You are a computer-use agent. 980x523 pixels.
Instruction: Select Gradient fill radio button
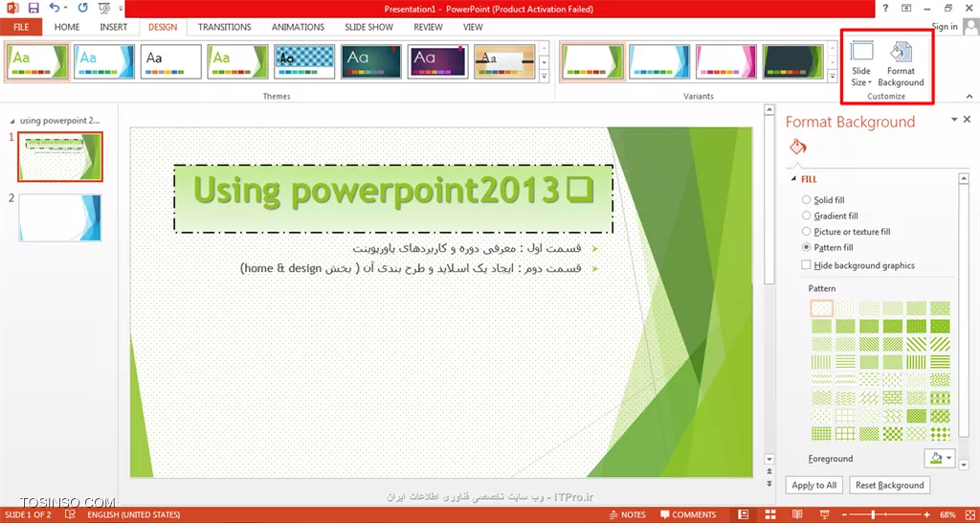pos(806,216)
